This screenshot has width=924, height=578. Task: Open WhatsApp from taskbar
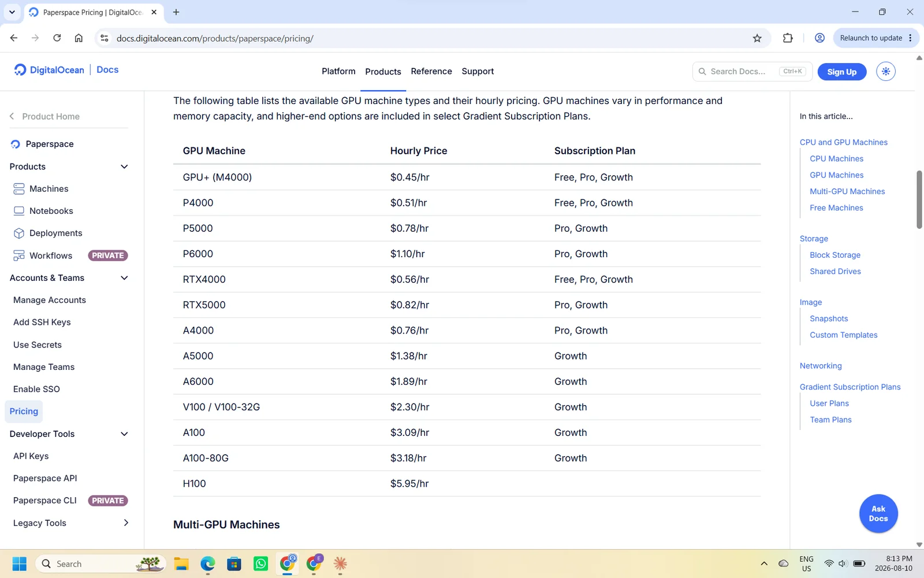coord(261,564)
